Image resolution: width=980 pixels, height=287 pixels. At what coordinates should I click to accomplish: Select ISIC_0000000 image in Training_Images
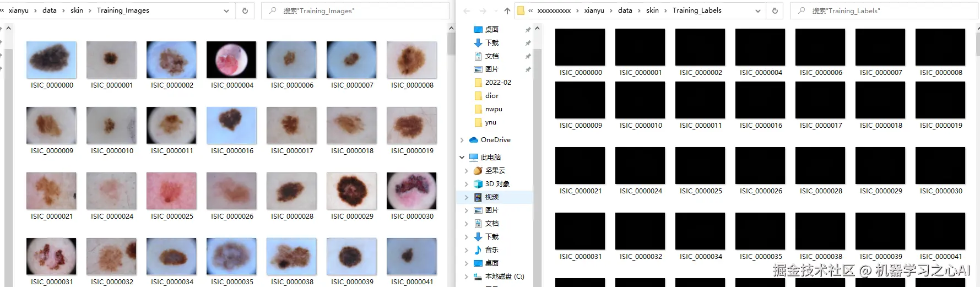pos(51,59)
